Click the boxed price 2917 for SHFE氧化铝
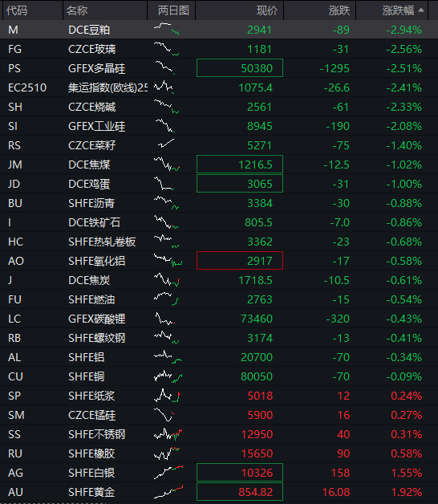Image resolution: width=438 pixels, height=504 pixels. coord(240,261)
